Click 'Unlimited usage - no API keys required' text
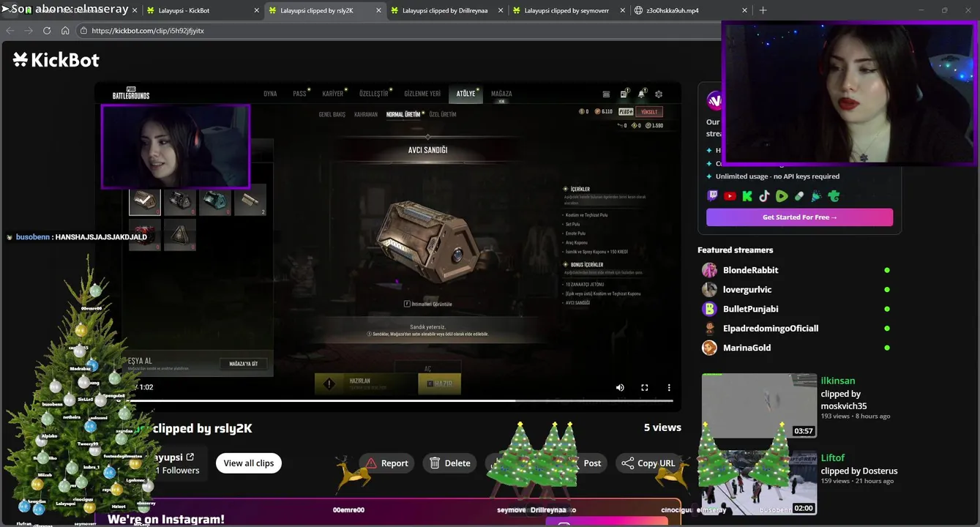 (x=777, y=176)
